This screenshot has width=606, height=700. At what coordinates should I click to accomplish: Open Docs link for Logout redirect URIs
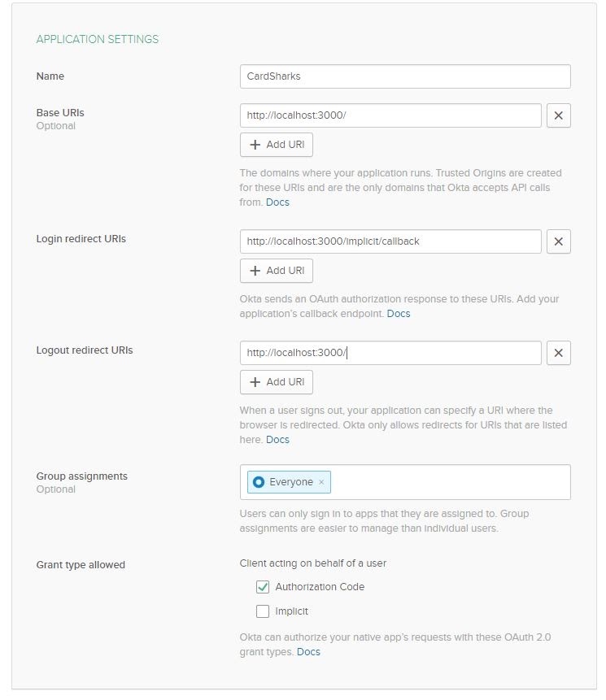277,440
